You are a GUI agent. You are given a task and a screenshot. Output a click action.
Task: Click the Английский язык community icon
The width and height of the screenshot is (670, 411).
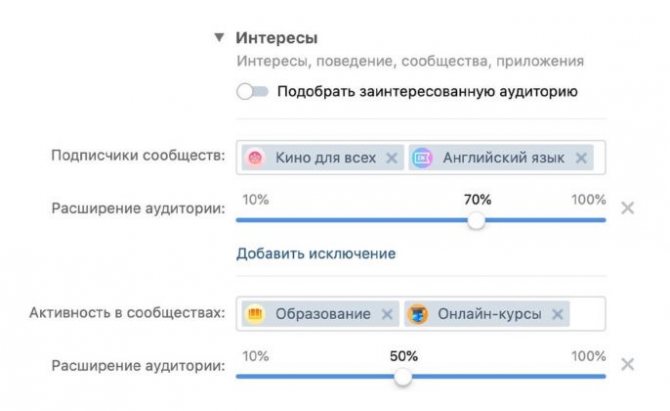coord(422,158)
